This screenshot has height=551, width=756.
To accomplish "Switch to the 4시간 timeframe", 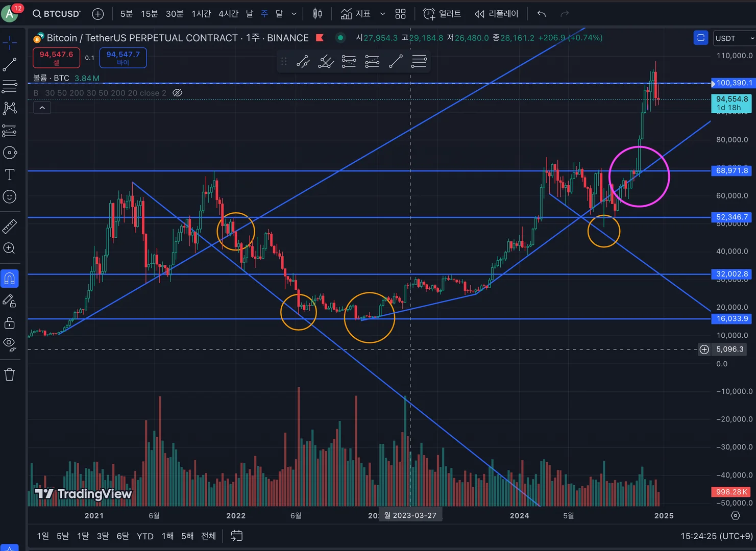I will [228, 14].
